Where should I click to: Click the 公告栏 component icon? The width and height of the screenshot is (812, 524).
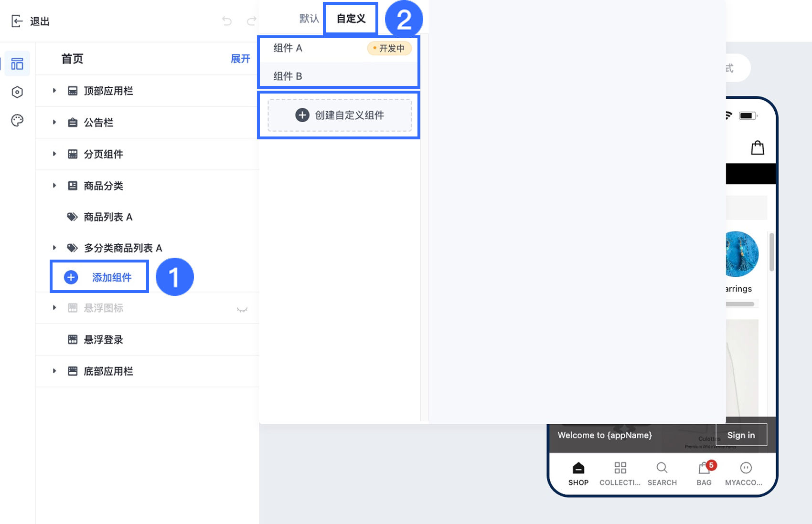click(73, 123)
